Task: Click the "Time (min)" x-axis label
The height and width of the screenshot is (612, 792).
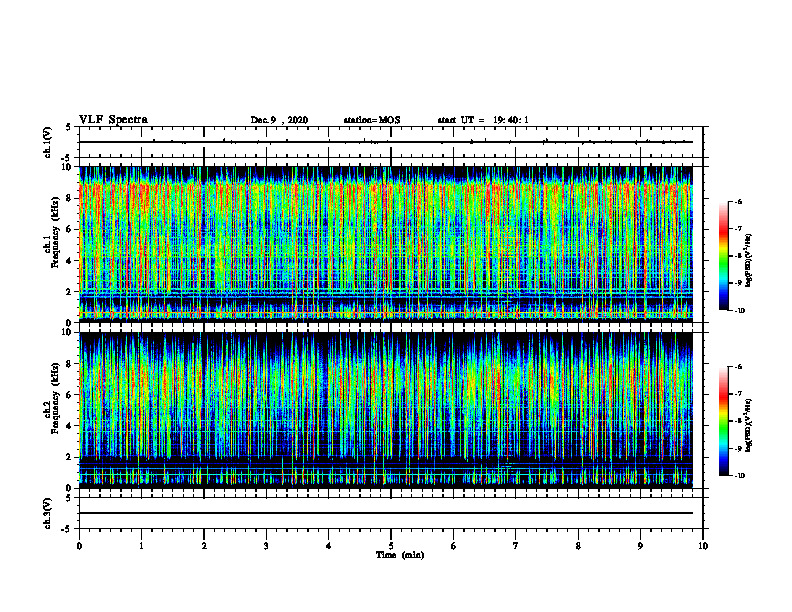Action: pos(400,555)
